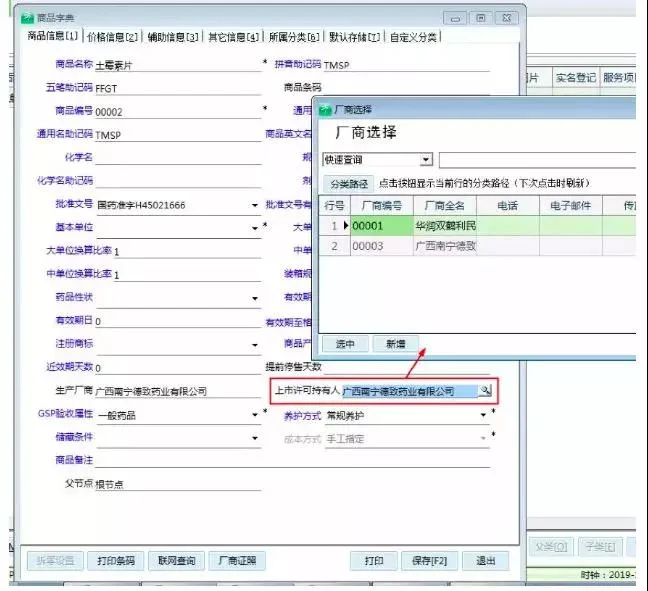
Task: Click the 选中 button in 厂商选择
Action: point(345,344)
